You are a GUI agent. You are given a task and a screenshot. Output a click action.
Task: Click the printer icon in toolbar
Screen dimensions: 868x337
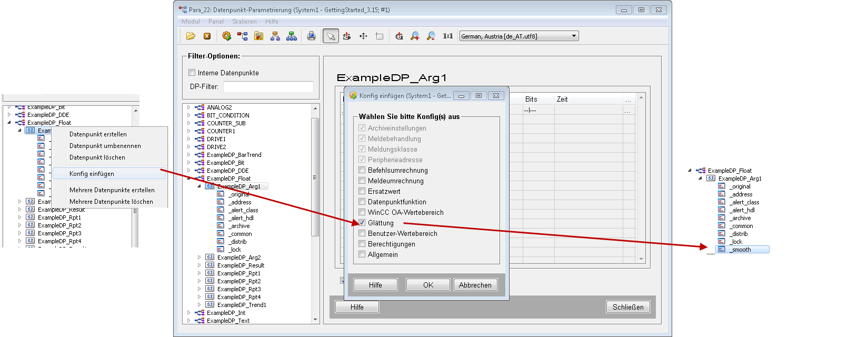[311, 36]
